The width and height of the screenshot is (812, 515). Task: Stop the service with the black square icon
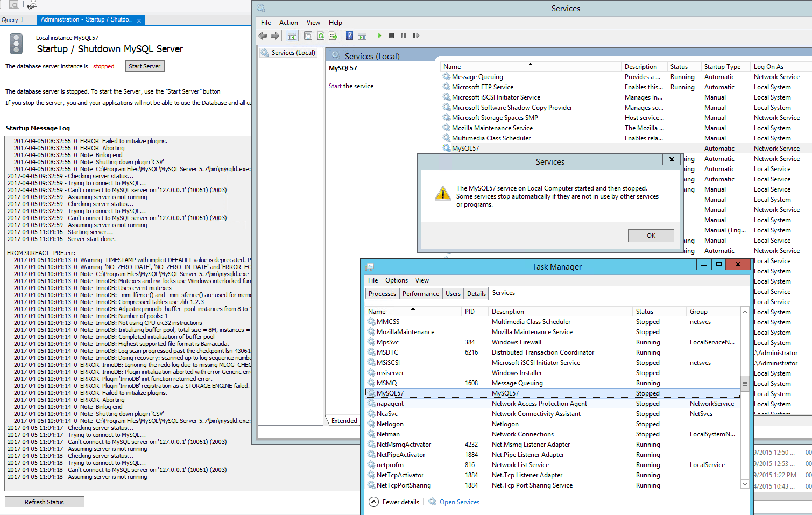tap(392, 36)
